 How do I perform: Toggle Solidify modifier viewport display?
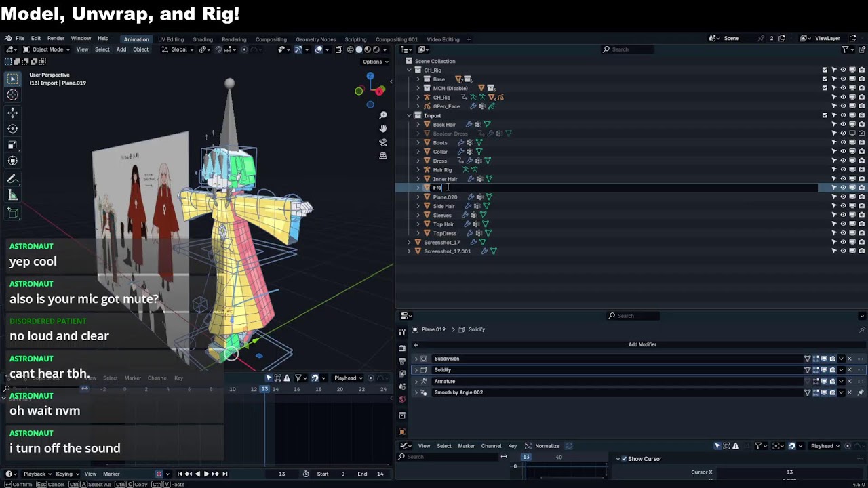(x=824, y=370)
